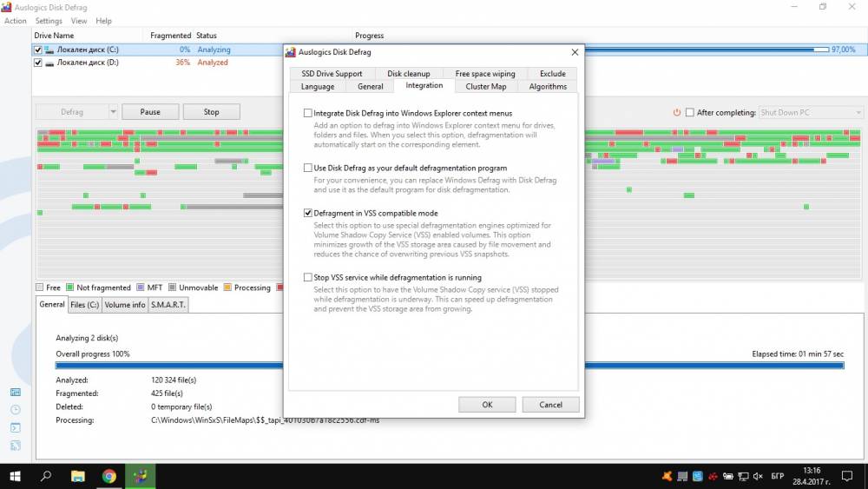
Task: Open the Action menu
Action: click(x=16, y=21)
